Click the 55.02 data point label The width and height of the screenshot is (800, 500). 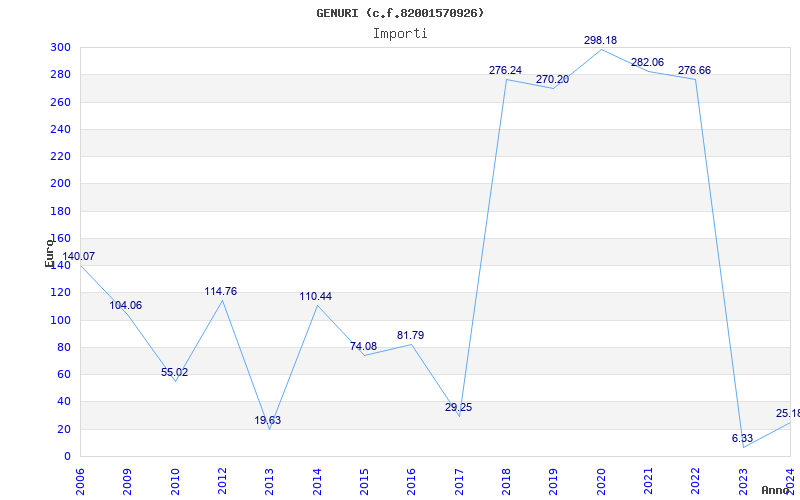click(x=174, y=372)
